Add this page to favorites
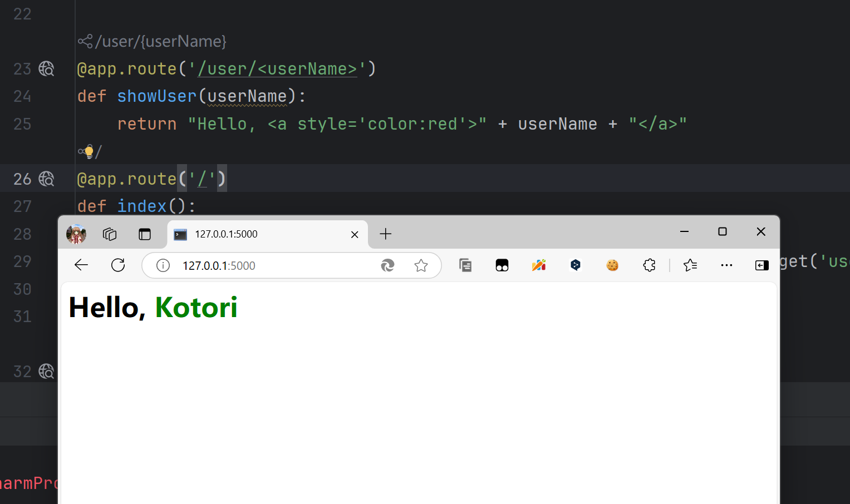850x504 pixels. [x=421, y=266]
